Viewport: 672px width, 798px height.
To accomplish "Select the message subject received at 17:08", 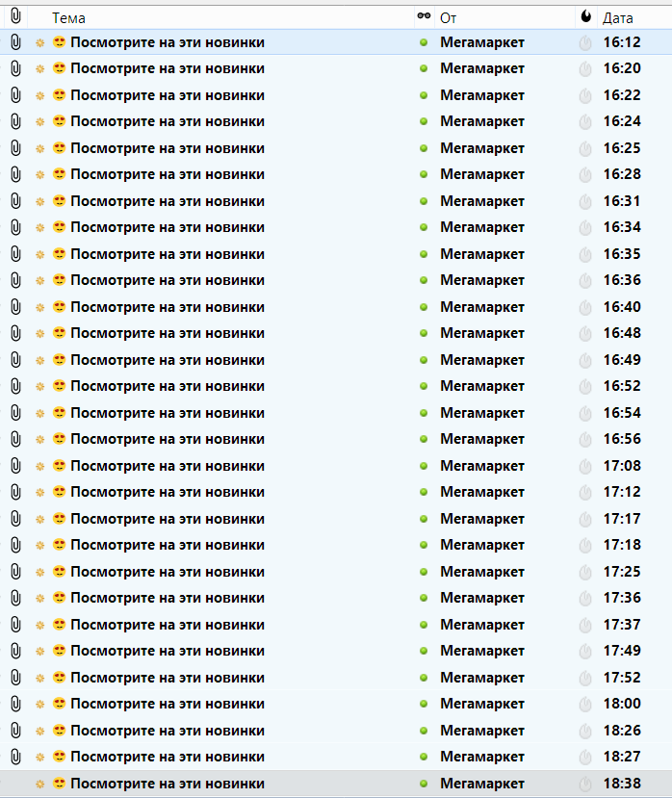I will coord(168,466).
